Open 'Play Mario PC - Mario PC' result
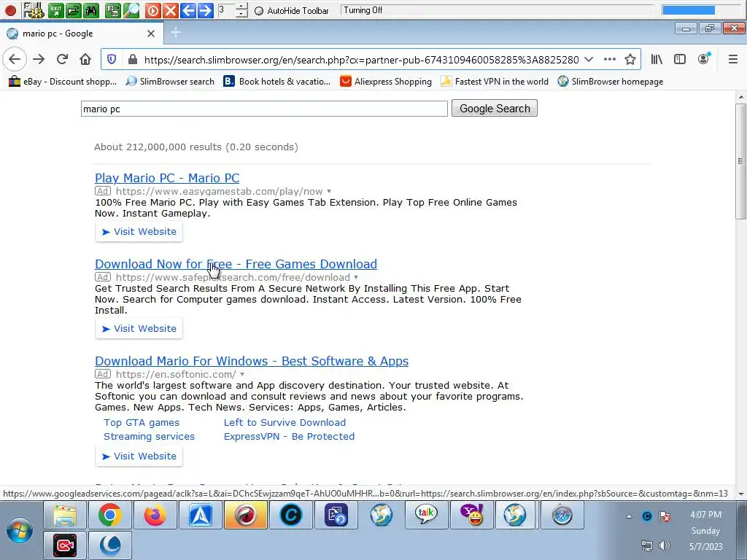747x560 pixels. [167, 178]
